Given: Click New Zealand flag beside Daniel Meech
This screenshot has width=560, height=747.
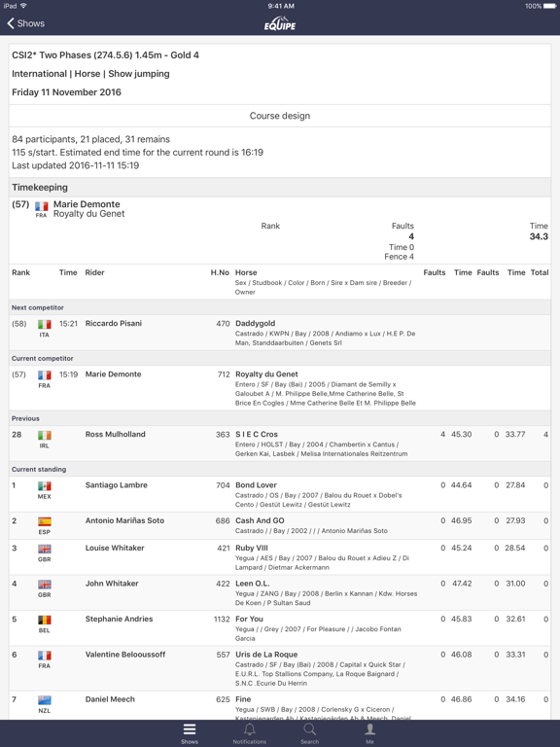Looking at the screenshot, I should click(x=45, y=700).
